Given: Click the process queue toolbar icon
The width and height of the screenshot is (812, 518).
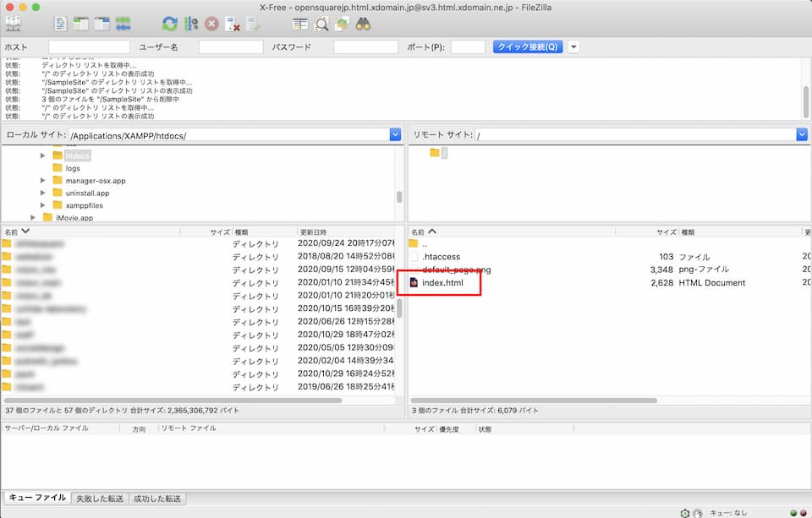Looking at the screenshot, I should pyautogui.click(x=191, y=24).
